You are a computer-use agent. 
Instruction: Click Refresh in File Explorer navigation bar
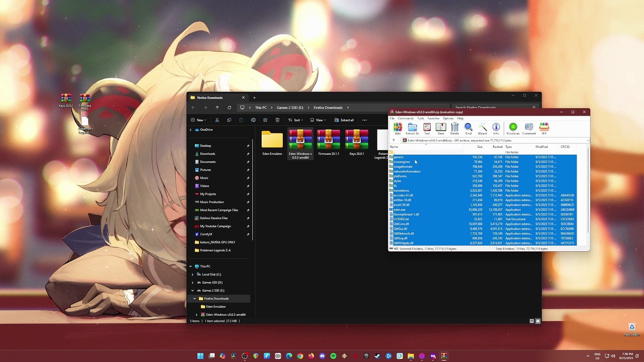pyautogui.click(x=229, y=108)
